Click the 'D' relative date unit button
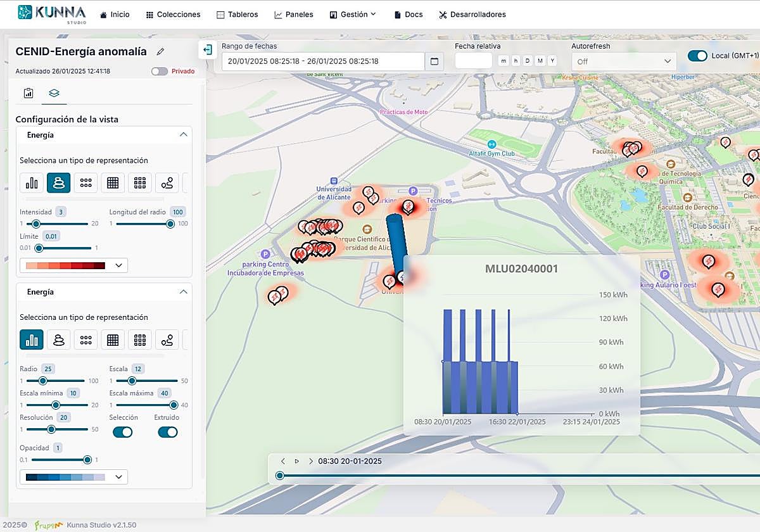This screenshot has height=532, width=760. pos(528,61)
